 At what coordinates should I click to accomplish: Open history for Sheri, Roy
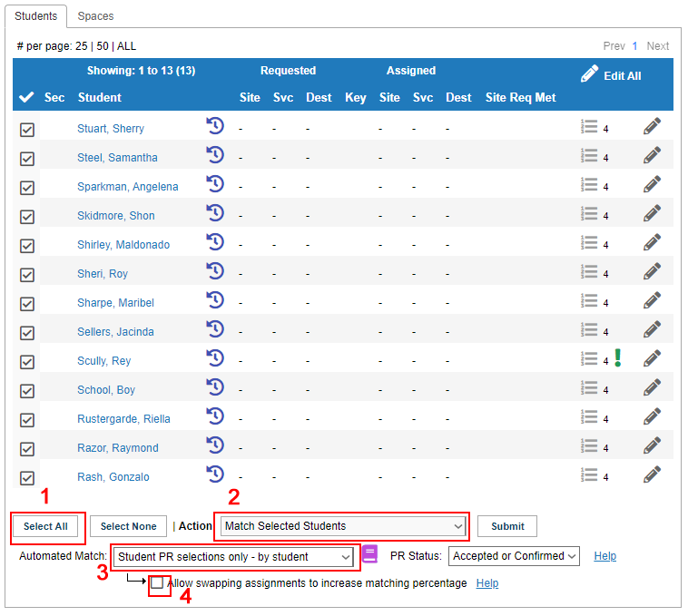(215, 270)
